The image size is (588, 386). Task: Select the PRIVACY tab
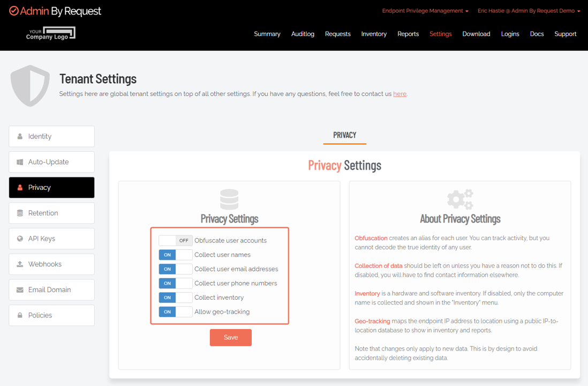coord(345,135)
